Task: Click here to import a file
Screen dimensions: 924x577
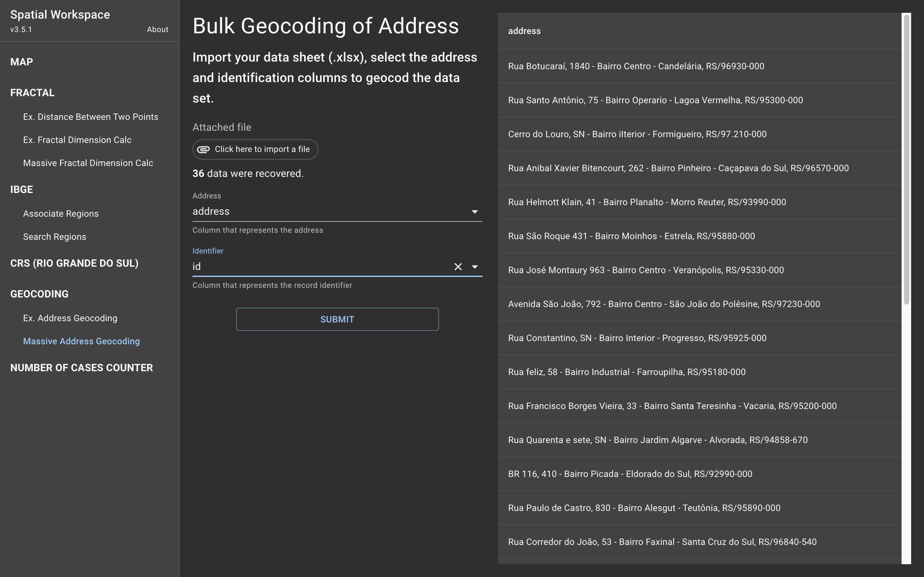Action: [262, 149]
